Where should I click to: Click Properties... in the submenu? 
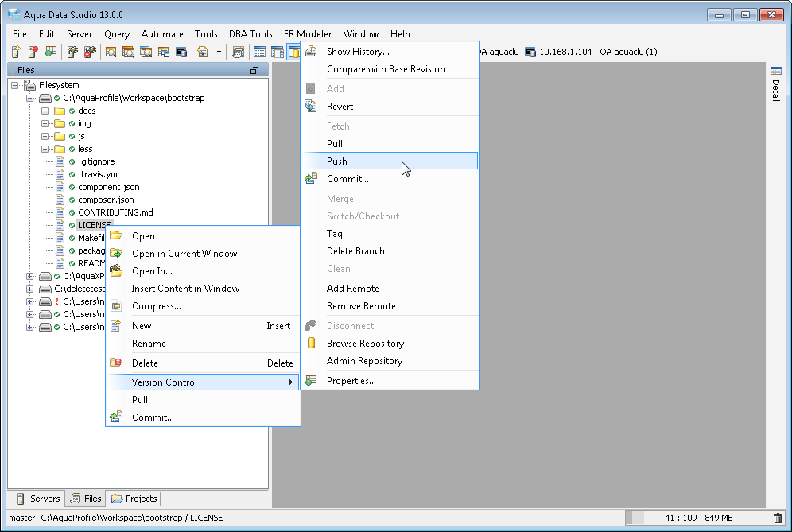click(390, 381)
